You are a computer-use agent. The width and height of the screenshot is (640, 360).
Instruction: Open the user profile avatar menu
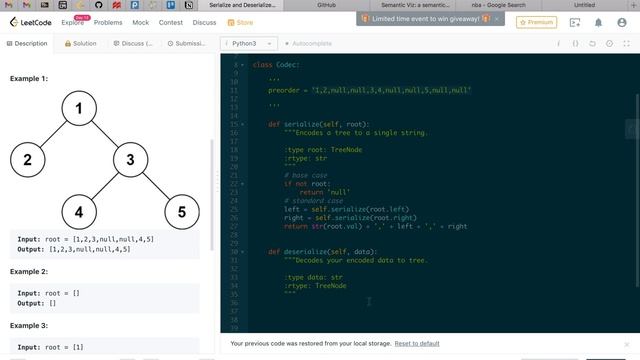[622, 22]
